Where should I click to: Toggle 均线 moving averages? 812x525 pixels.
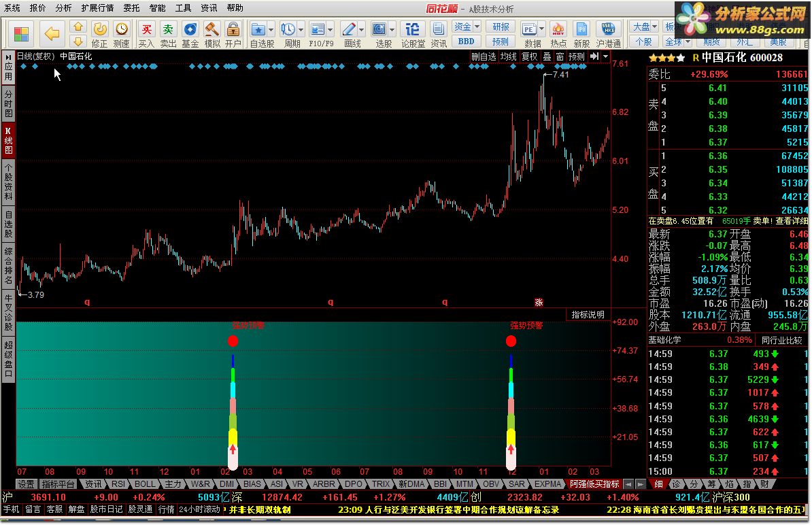[509, 56]
